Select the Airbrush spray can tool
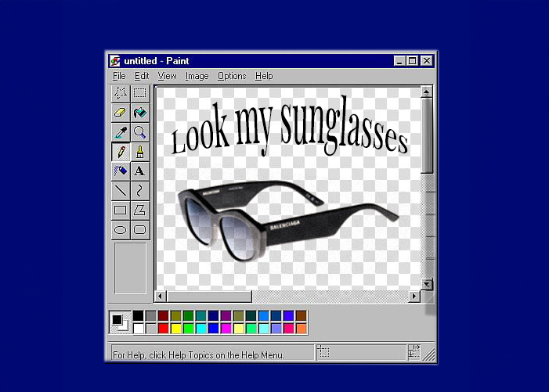The width and height of the screenshot is (549, 392). [x=121, y=171]
